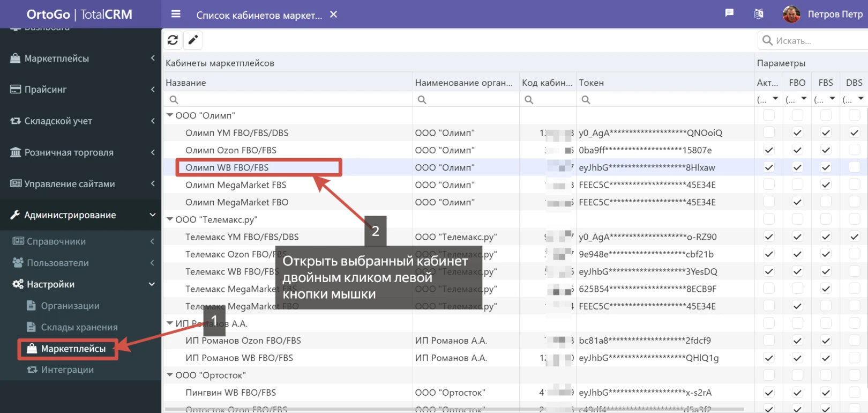The width and height of the screenshot is (868, 413).
Task: Toggle DBS checkbox for Олимп WB FBO/FBS
Action: click(854, 167)
